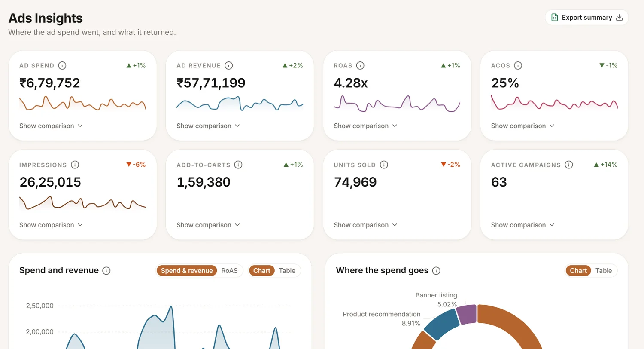Click the purple Banner listing donut segment

coord(467,315)
